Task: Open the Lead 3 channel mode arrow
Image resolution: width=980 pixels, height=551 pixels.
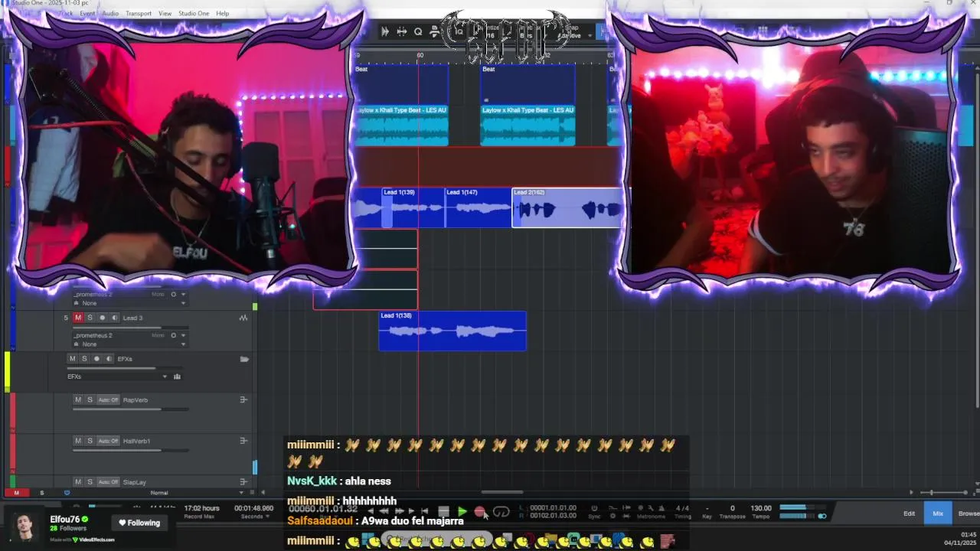Action: click(x=183, y=335)
